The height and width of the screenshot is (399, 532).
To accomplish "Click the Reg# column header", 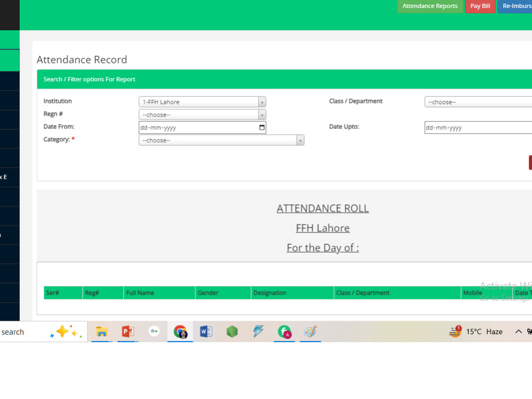I will (x=103, y=293).
